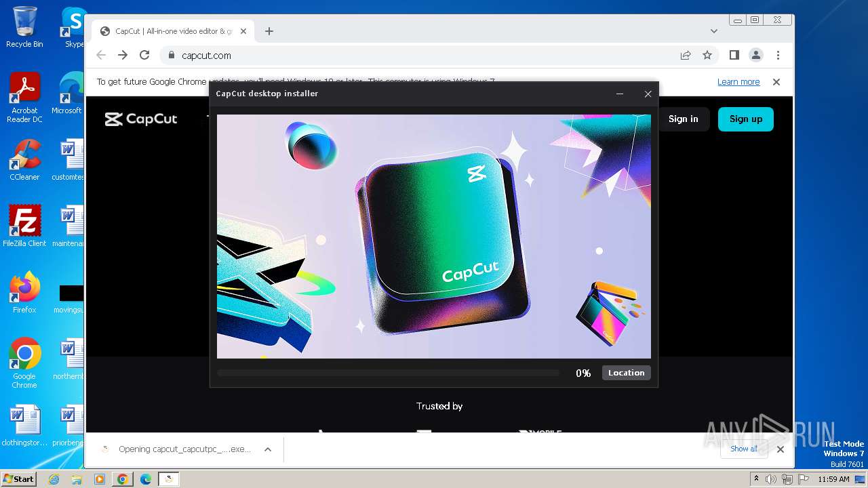Expand the download item options arrow
Image resolution: width=868 pixels, height=488 pixels.
268,449
